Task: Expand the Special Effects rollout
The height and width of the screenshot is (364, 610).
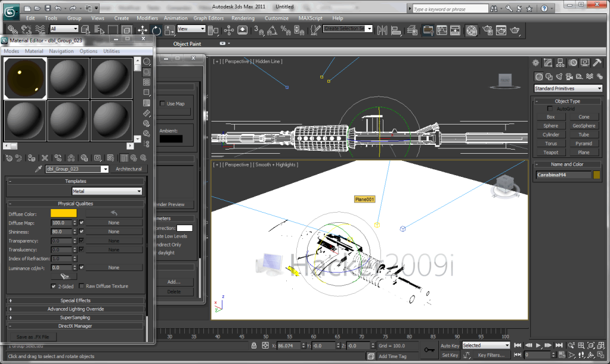Action: [x=76, y=301]
